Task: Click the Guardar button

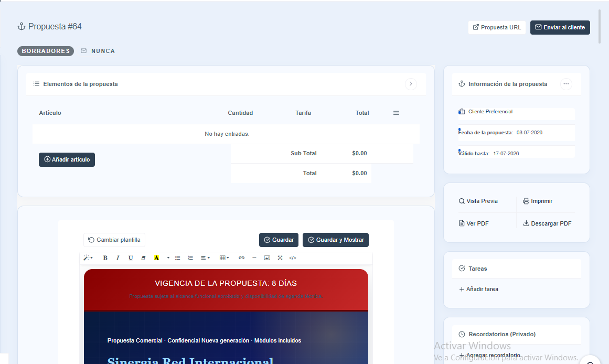Action: 279,240
